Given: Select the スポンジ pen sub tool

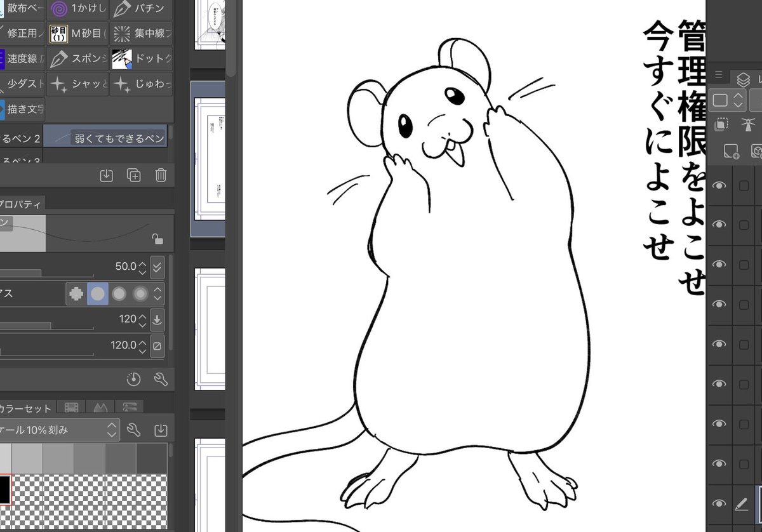Looking at the screenshot, I should [77, 58].
